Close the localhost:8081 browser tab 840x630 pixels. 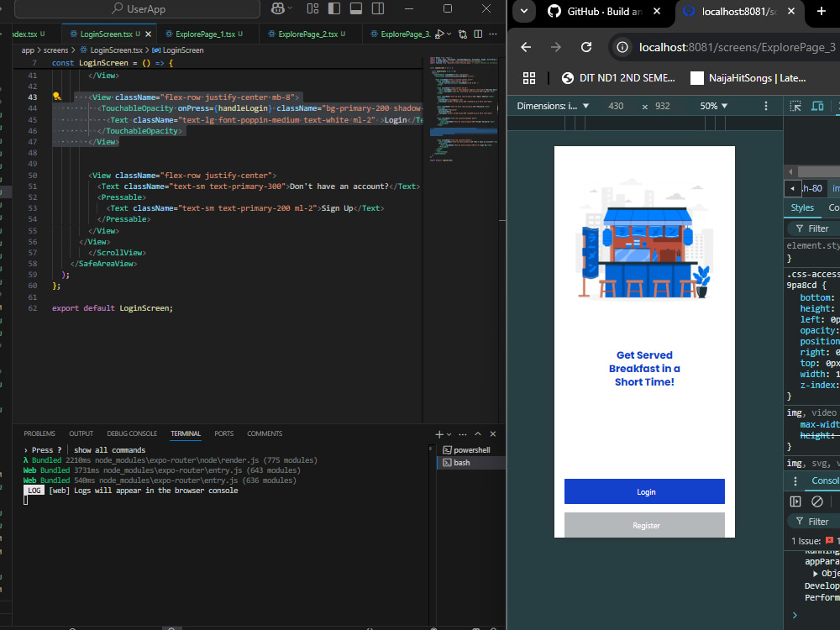pyautogui.click(x=791, y=11)
